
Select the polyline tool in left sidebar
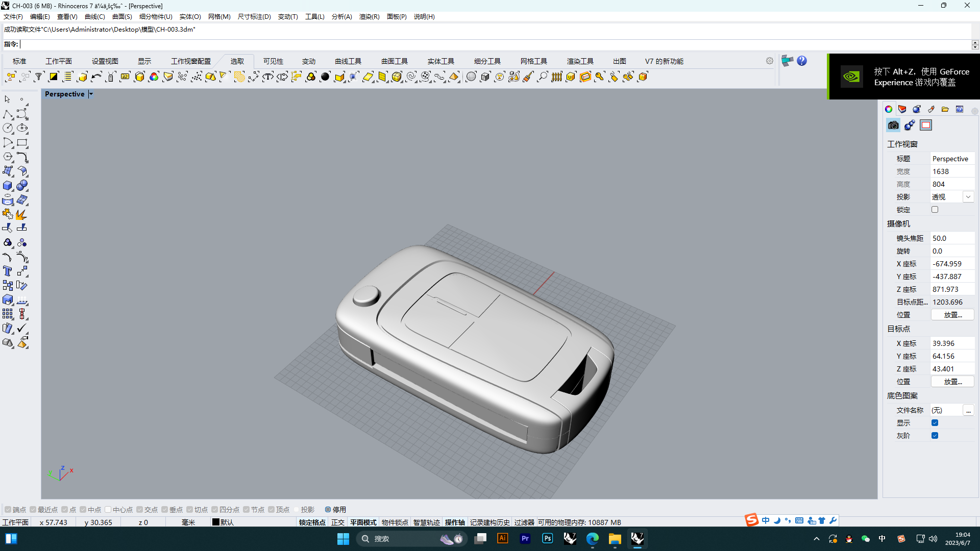pyautogui.click(x=8, y=114)
